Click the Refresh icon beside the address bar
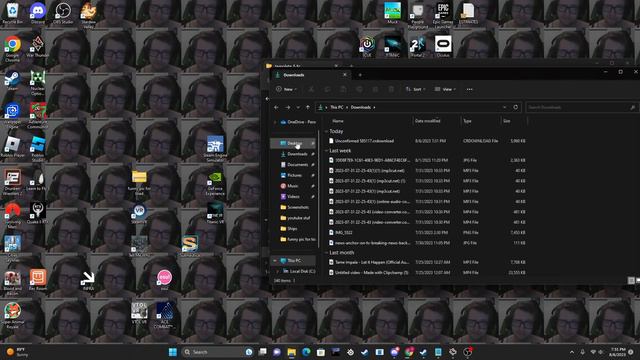 coord(516,107)
